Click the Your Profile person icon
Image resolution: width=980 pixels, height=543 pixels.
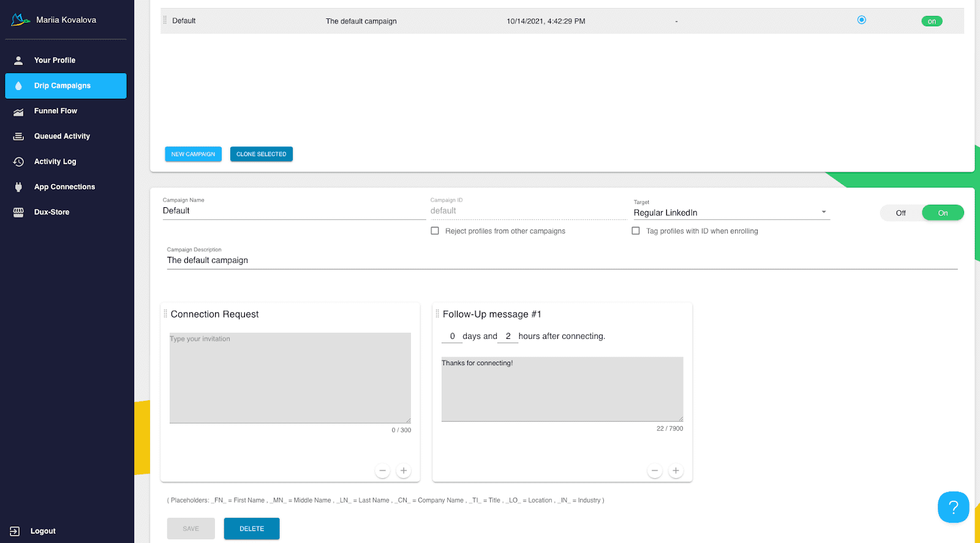[x=18, y=60]
